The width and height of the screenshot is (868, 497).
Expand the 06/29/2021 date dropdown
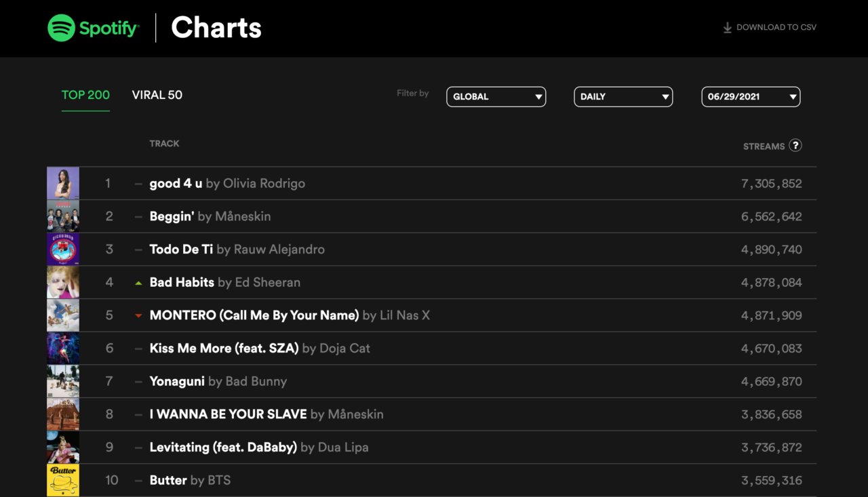pyautogui.click(x=751, y=96)
